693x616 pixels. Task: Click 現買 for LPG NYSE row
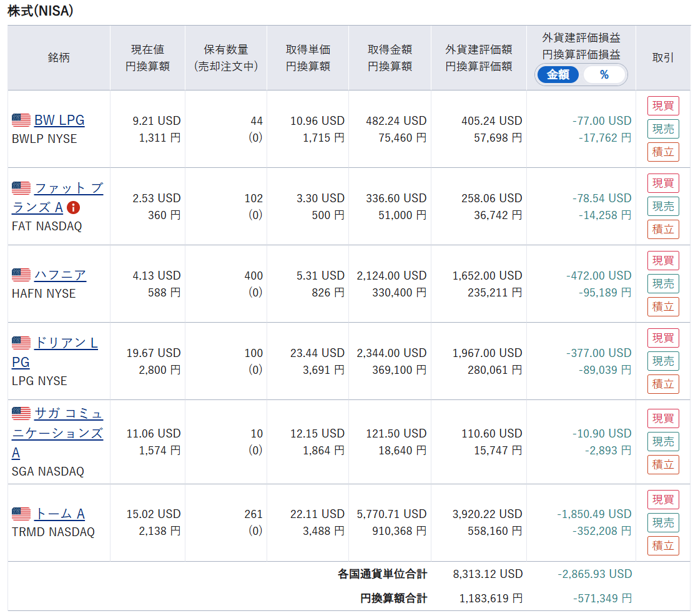[x=663, y=338]
